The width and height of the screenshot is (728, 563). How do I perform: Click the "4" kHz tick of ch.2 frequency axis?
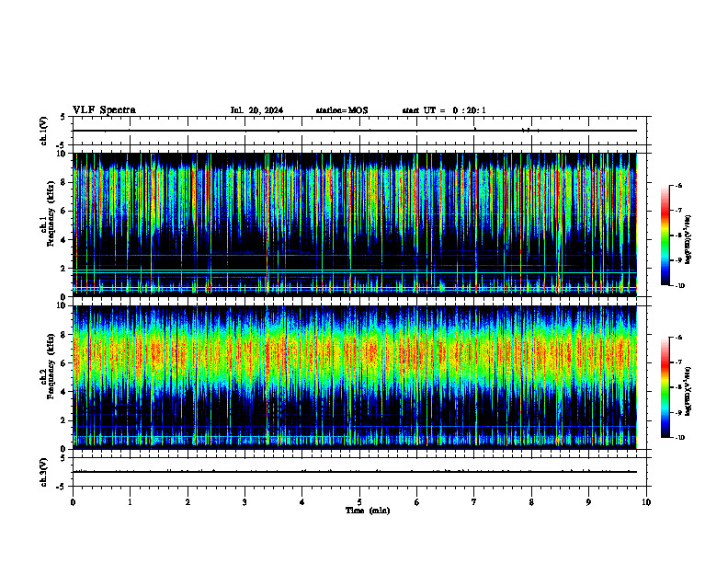pos(64,392)
